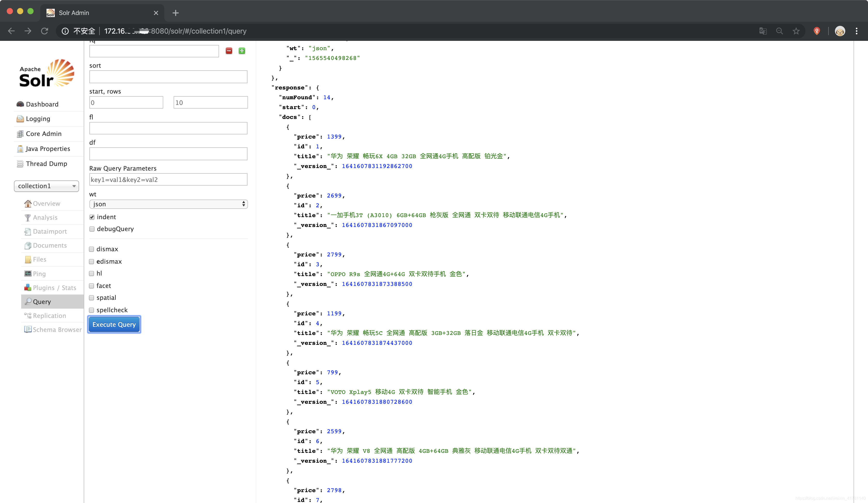This screenshot has height=503, width=868.
Task: Enable the edismax checkbox
Action: (92, 262)
